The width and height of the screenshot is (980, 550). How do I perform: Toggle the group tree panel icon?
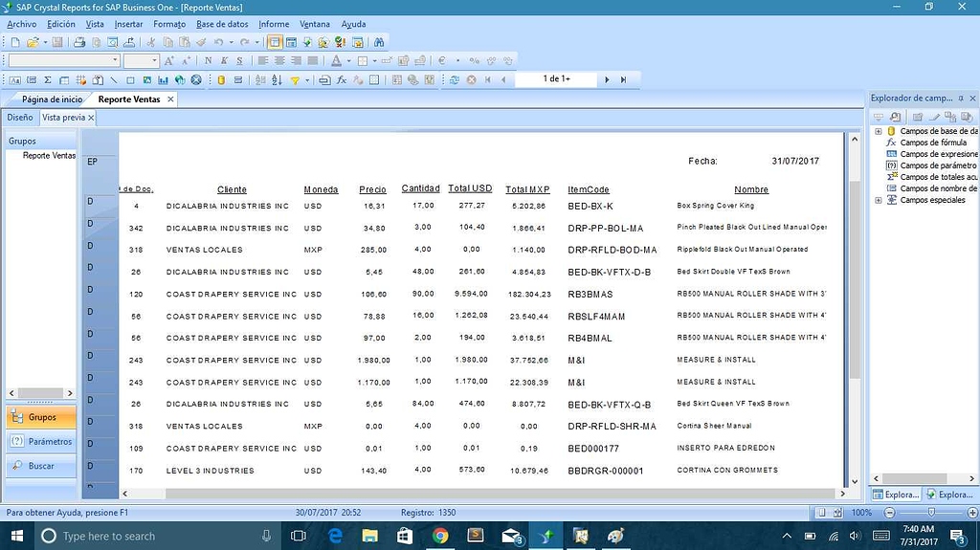(x=275, y=42)
